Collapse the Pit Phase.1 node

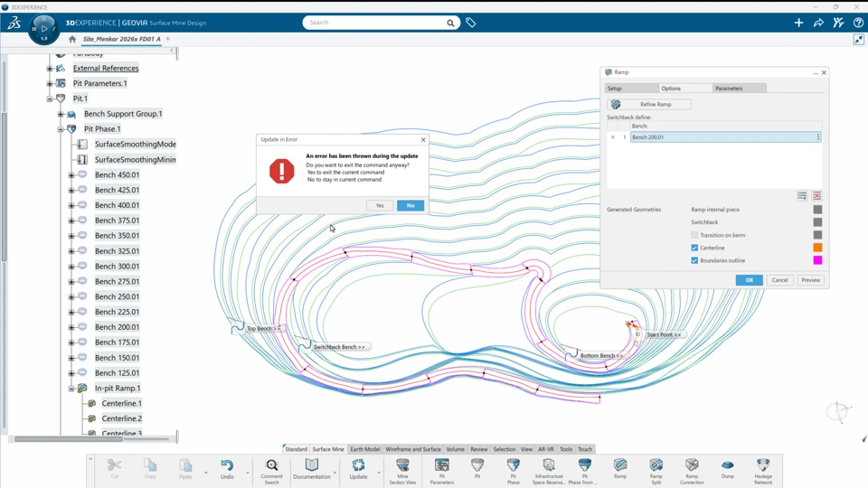(61, 129)
